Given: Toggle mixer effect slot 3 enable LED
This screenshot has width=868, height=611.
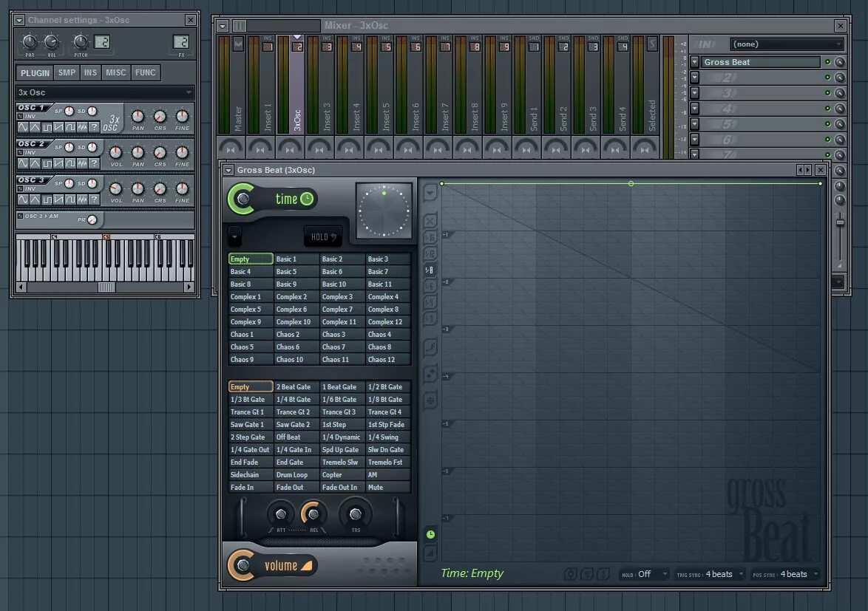Looking at the screenshot, I should tap(827, 93).
